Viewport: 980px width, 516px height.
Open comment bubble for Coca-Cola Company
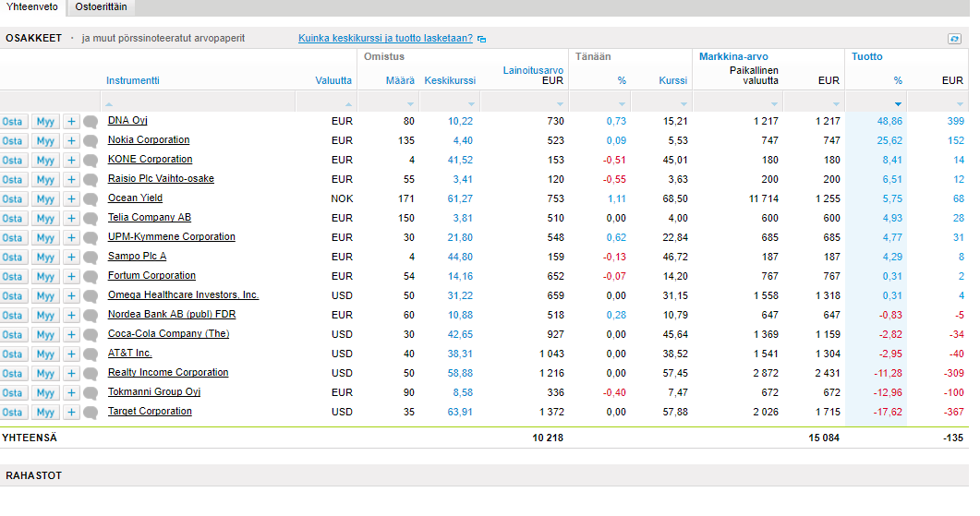pos(91,335)
